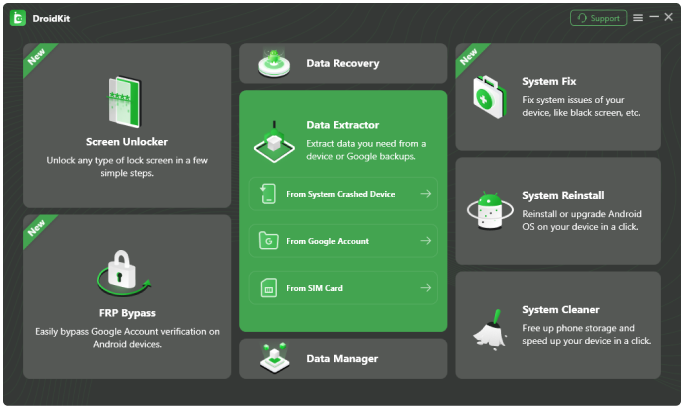
Task: Click the Data Recovery icon
Action: pos(274,64)
